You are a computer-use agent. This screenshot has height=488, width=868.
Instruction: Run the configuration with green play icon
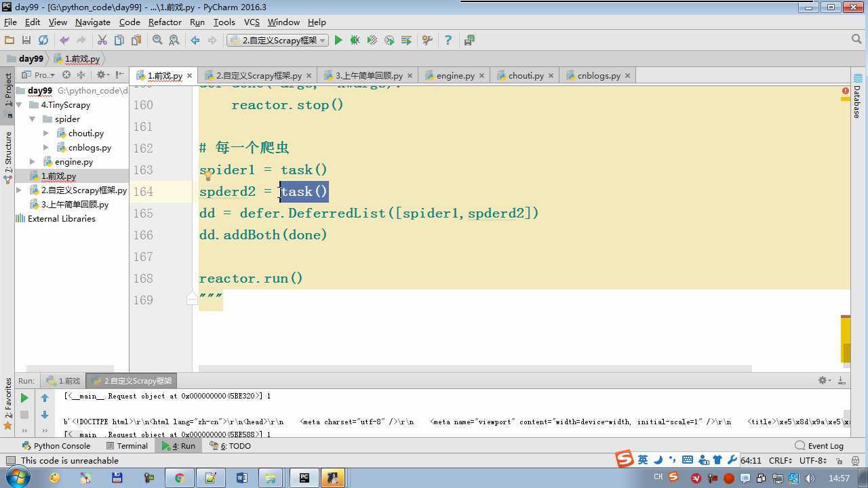pyautogui.click(x=338, y=41)
